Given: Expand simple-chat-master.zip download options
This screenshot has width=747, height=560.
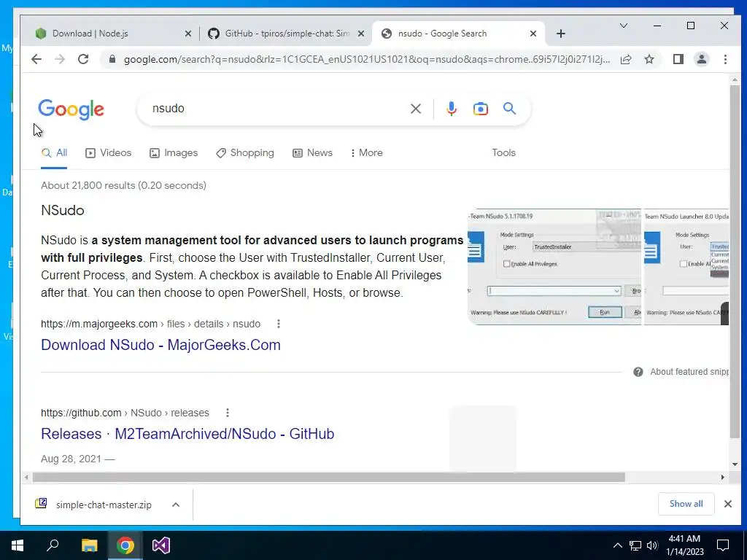Looking at the screenshot, I should 176,505.
